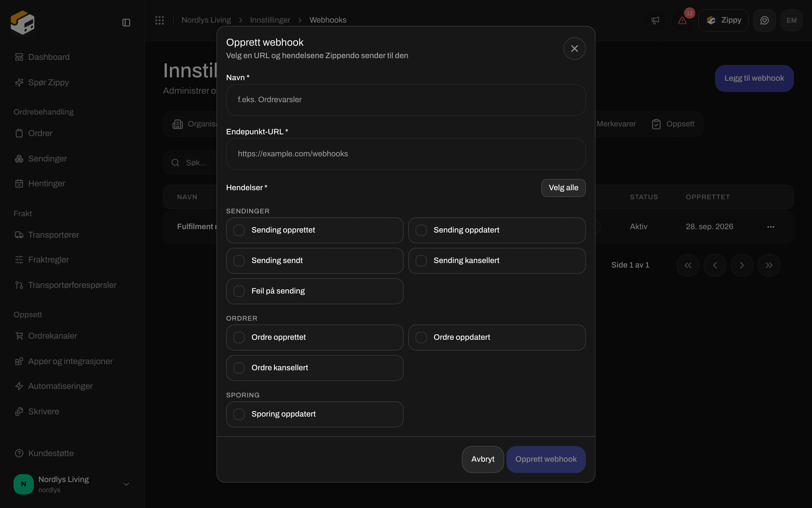Check the Sending opprettet event
Image resolution: width=812 pixels, height=508 pixels.
tap(315, 230)
